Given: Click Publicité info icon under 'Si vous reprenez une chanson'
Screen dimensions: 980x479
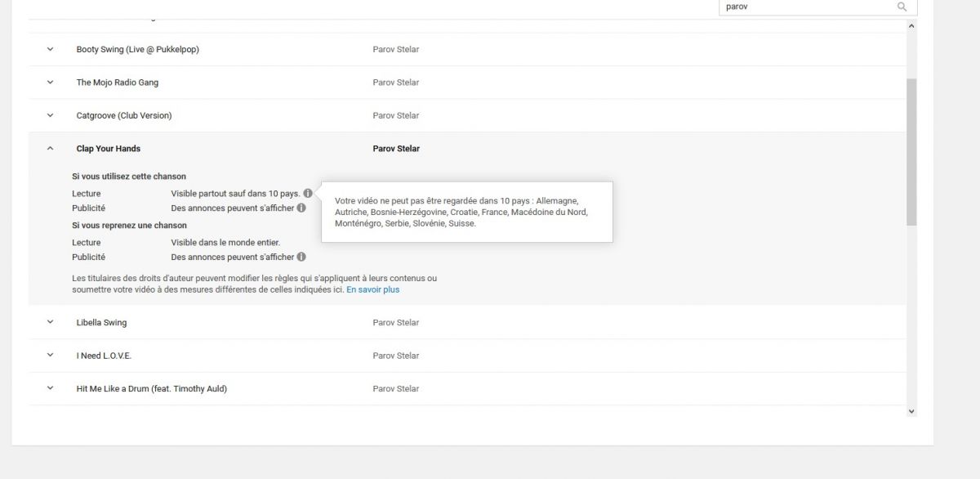Looking at the screenshot, I should click(x=301, y=257).
